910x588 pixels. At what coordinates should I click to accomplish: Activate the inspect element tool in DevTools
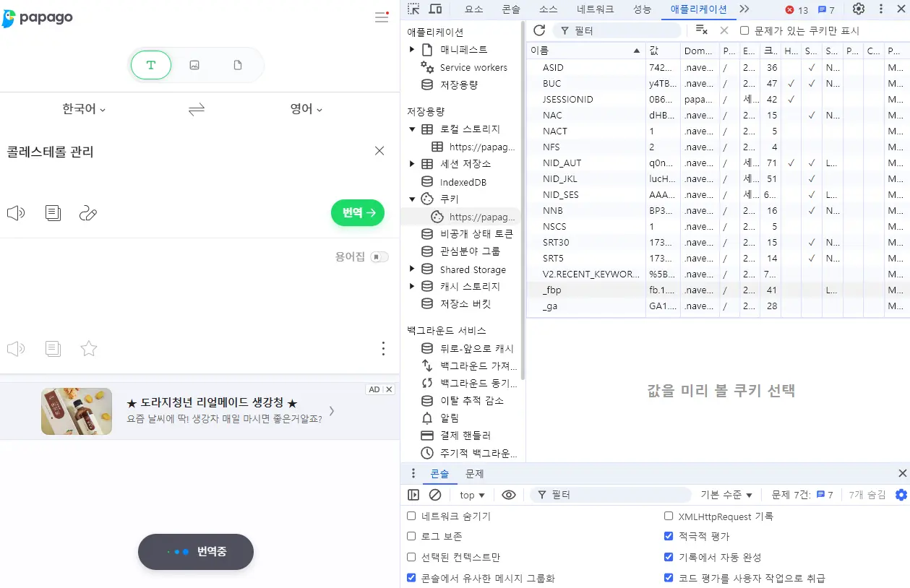[x=414, y=9]
